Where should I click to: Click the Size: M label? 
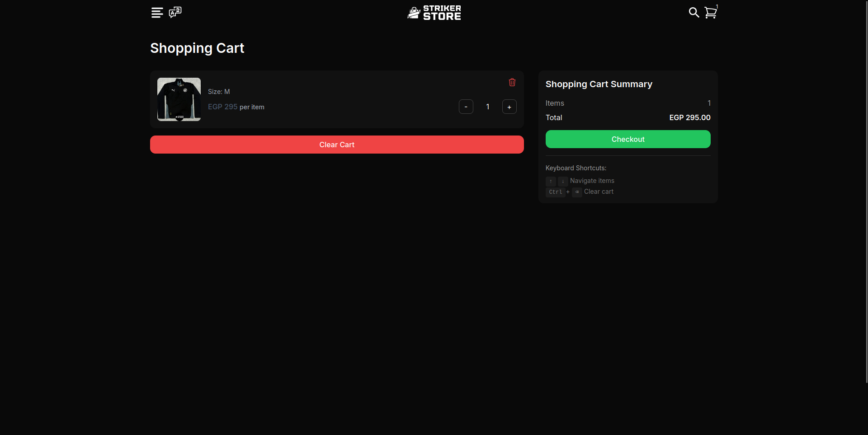coord(219,92)
